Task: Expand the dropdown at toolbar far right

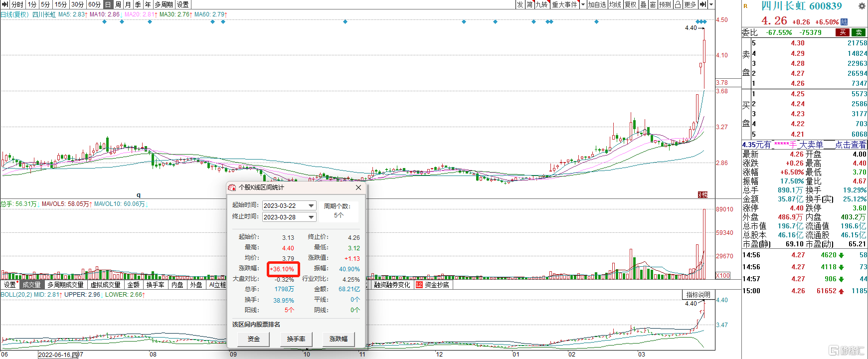Action: pos(711,4)
